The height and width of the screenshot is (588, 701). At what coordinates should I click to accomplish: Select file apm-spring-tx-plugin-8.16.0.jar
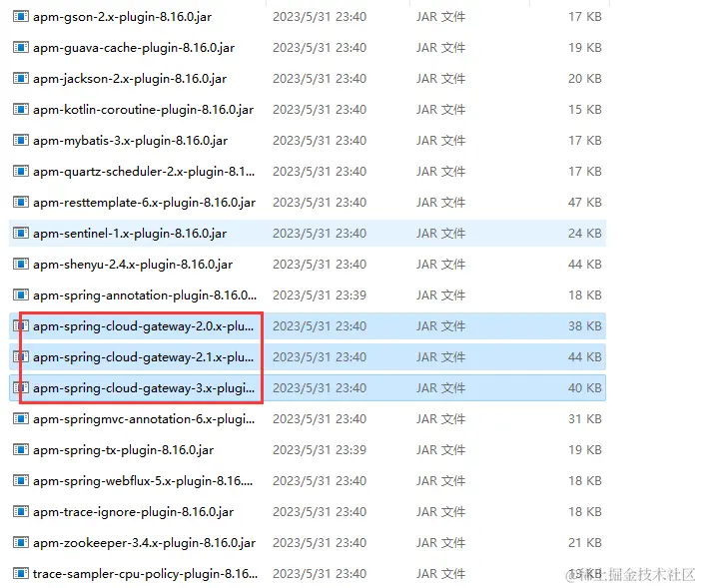pyautogui.click(x=124, y=450)
